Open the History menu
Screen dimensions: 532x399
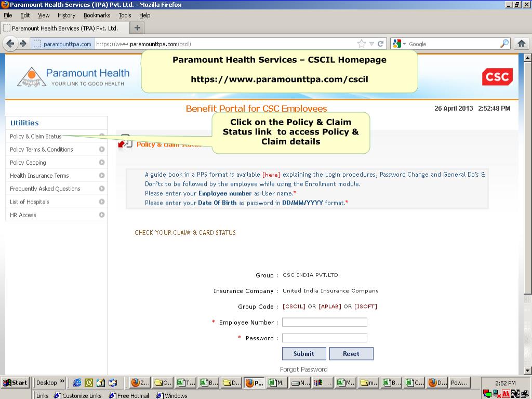[x=66, y=15]
